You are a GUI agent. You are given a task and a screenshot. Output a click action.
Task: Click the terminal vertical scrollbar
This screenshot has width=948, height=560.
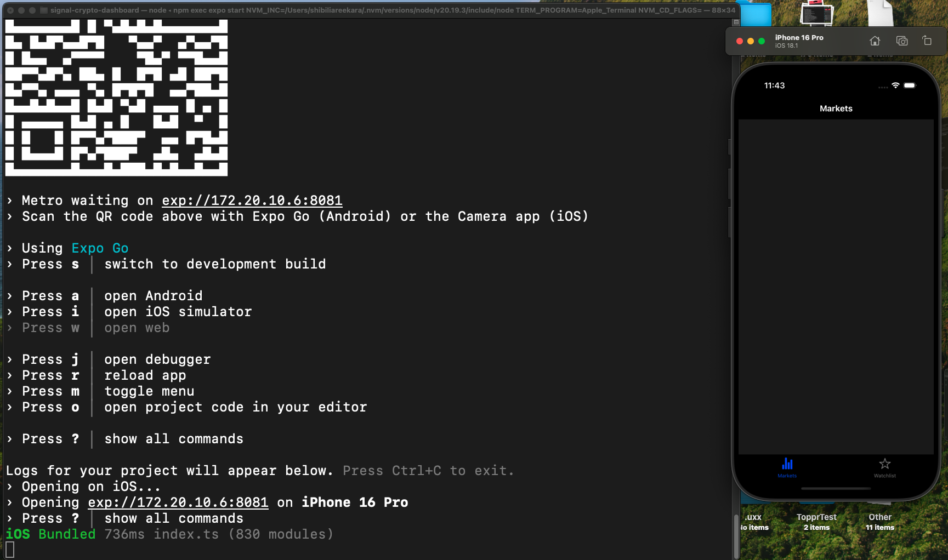coord(736,535)
